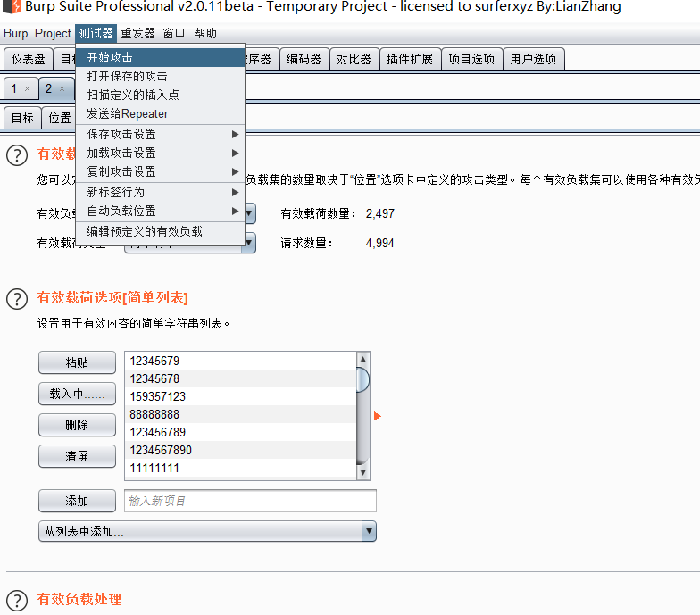Viewport: 700px width, 615px height.
Task: Switch to the 用户选项 tab
Action: [x=533, y=59]
